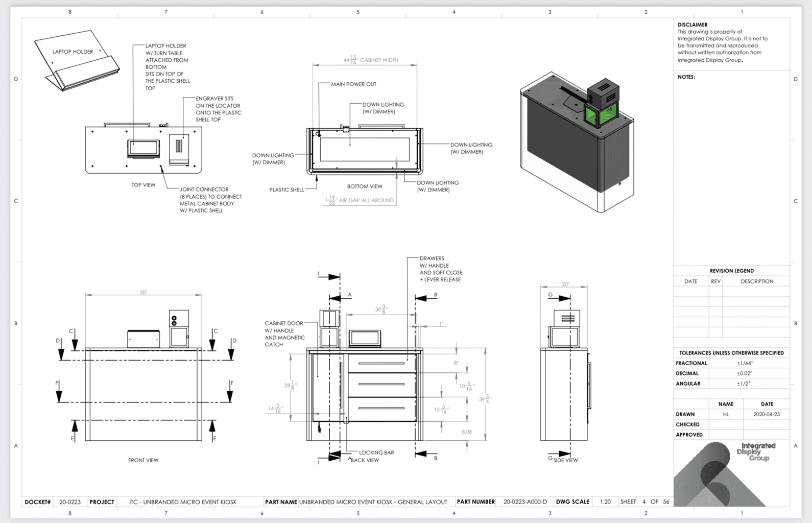Click the 'LOCKING BAR' callout
This screenshot has width=812, height=523.
pyautogui.click(x=376, y=453)
